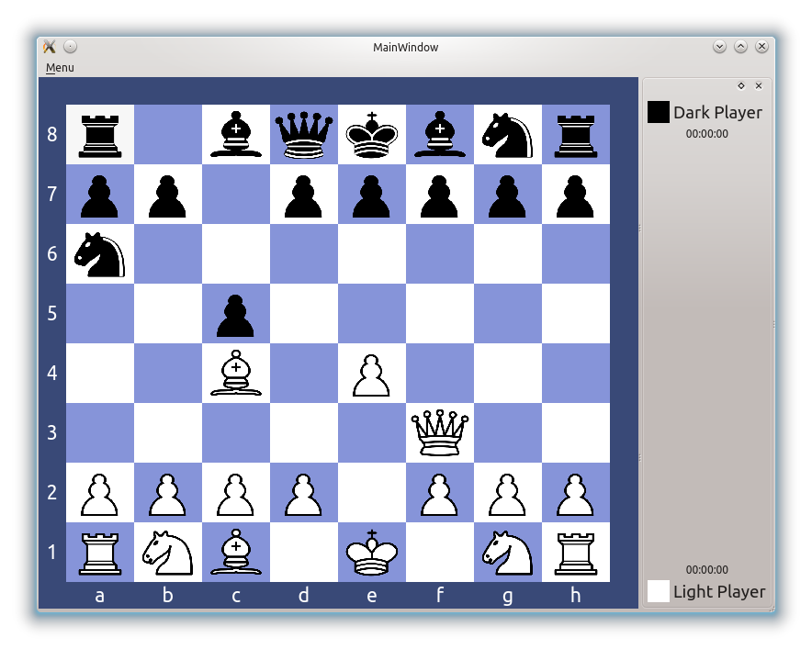Select the white knight on b1

click(168, 553)
